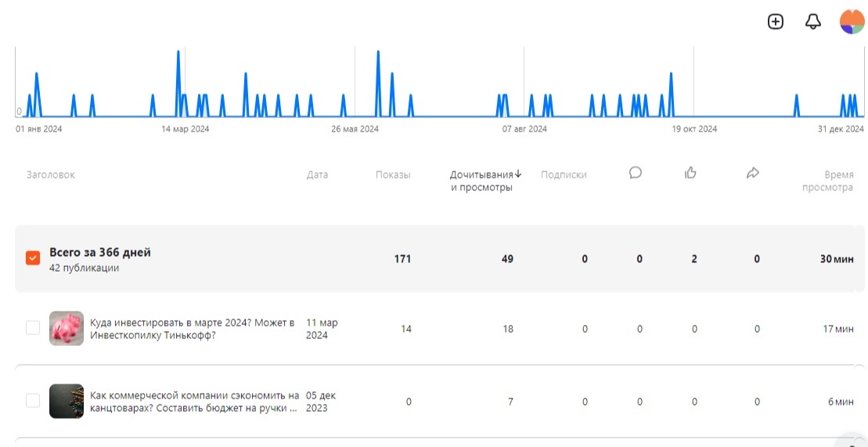Open article 'Как коммерческой компании сэкономить на канцтоварах?'
The width and height of the screenshot is (868, 447).
click(x=194, y=402)
